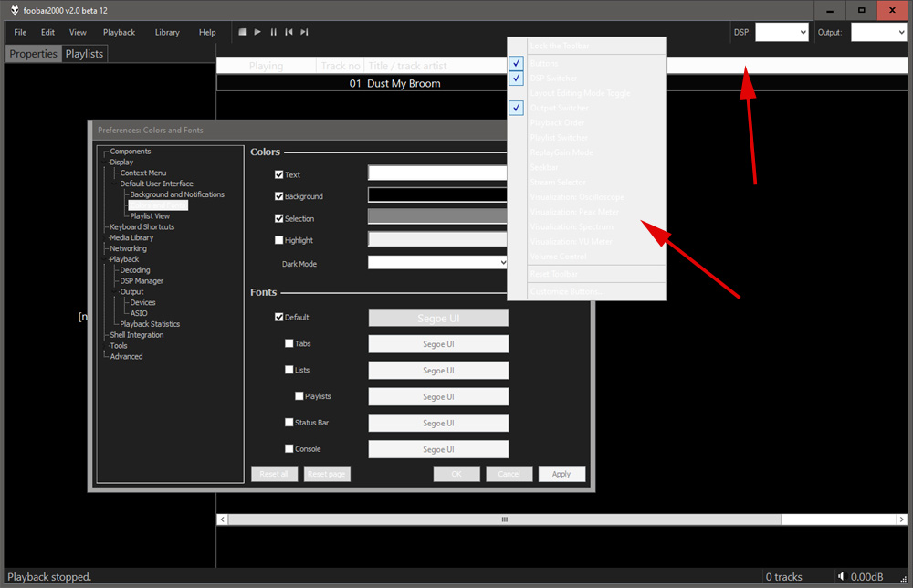The width and height of the screenshot is (913, 588).
Task: Select Layout Editing Mode Toggle menu entry
Action: pyautogui.click(x=587, y=93)
